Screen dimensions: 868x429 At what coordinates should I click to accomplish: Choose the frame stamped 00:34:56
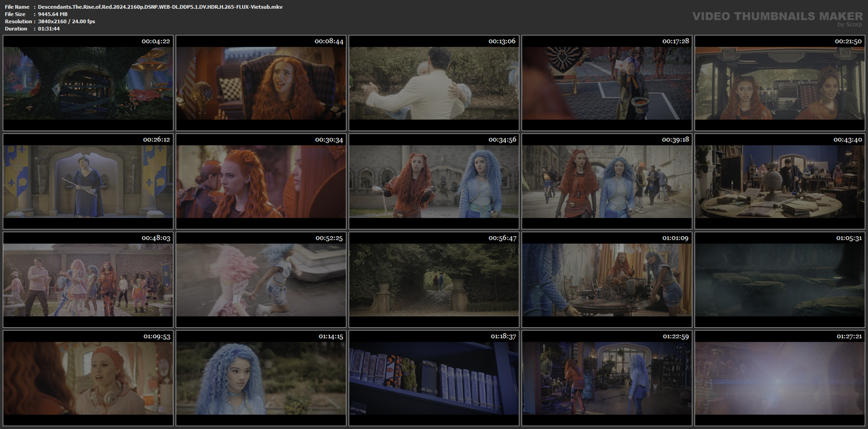pyautogui.click(x=434, y=181)
